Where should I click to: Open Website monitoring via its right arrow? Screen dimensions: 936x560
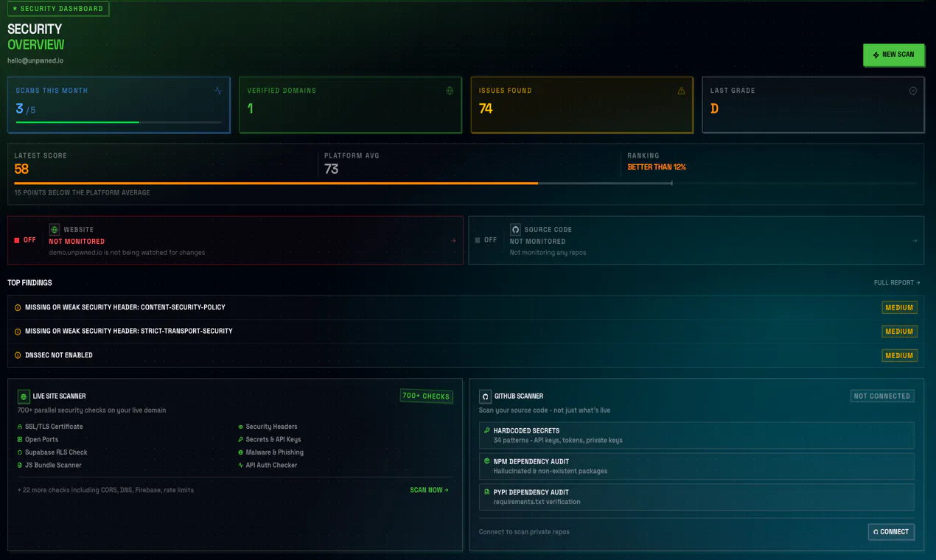point(453,240)
